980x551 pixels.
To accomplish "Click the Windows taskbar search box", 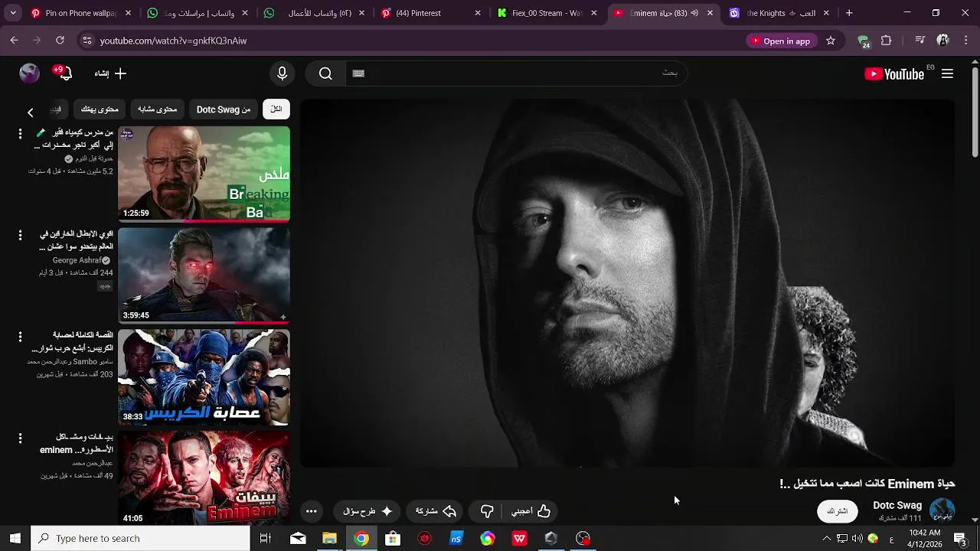I will tap(140, 539).
